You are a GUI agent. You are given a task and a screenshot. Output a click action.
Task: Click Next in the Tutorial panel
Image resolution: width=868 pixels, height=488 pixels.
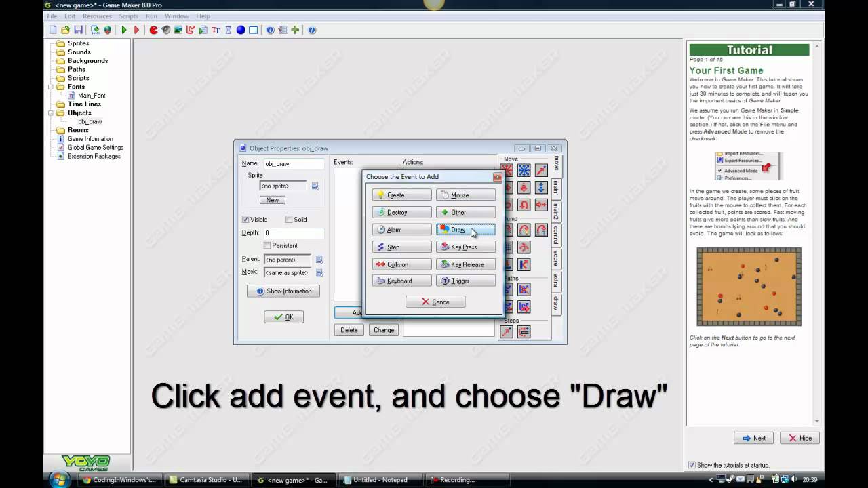[x=753, y=438]
